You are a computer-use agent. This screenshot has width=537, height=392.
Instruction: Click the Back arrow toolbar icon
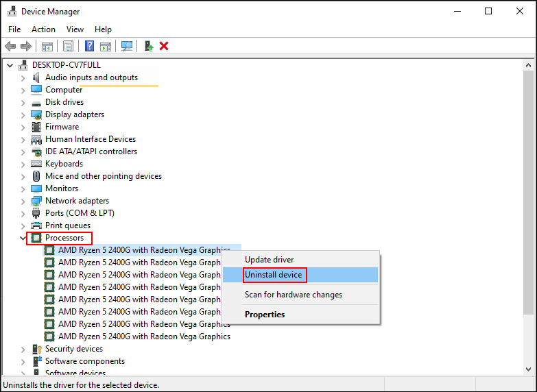10,46
